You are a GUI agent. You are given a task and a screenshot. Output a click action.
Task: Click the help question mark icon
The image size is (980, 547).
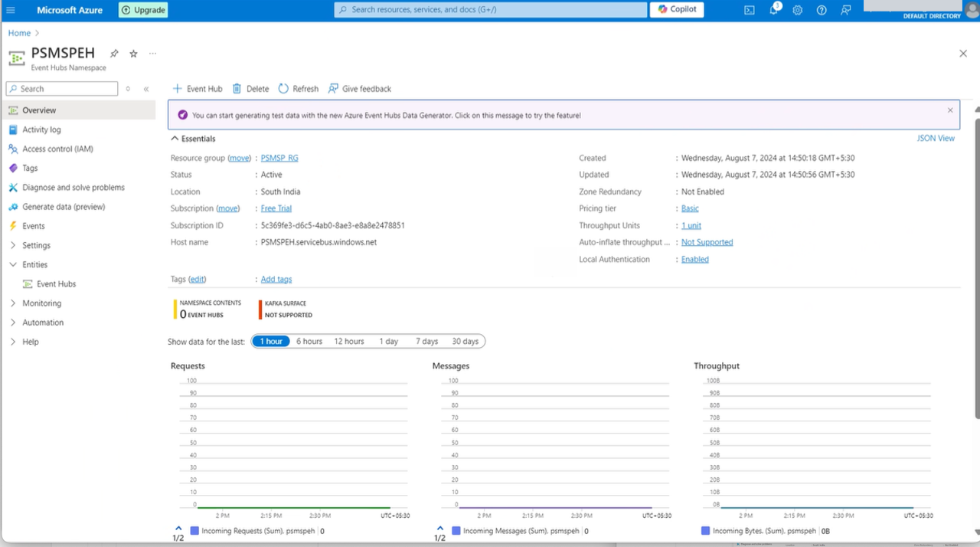pos(822,10)
